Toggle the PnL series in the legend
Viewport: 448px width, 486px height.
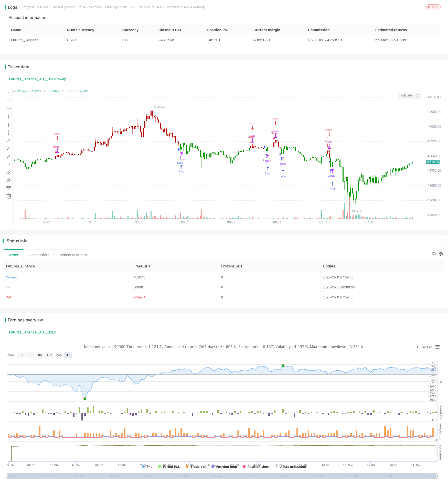(147, 467)
